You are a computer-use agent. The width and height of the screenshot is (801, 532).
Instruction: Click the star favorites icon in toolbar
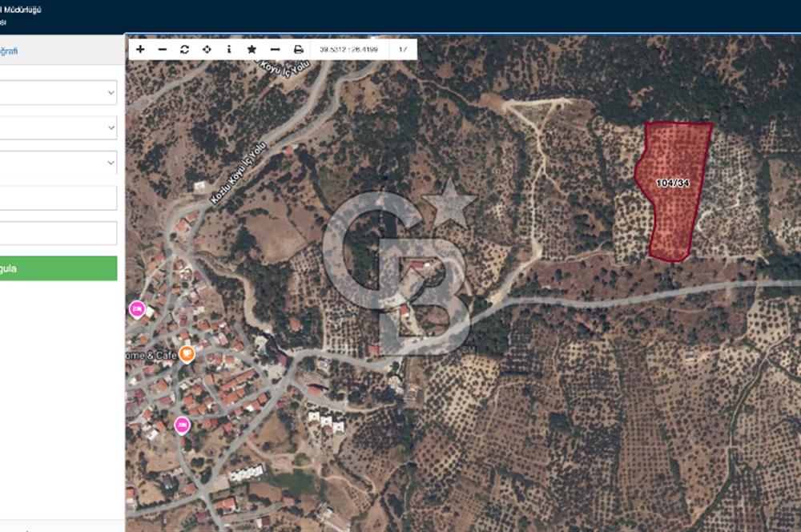pyautogui.click(x=252, y=49)
